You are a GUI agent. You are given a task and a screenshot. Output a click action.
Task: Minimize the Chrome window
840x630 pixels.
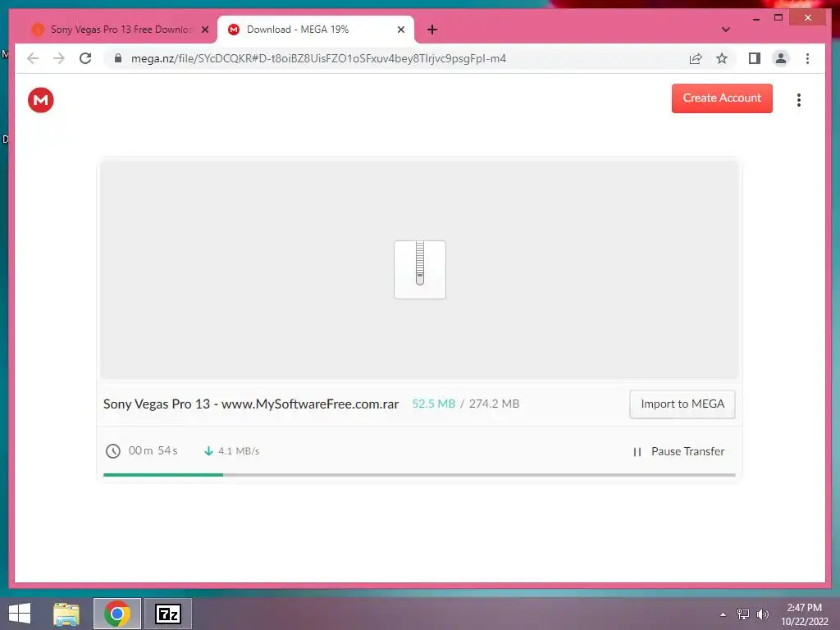coord(756,18)
